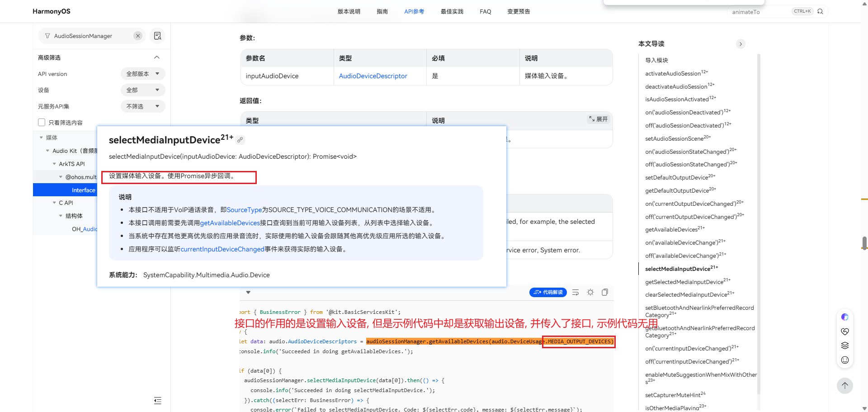Viewport: 868px width, 412px height.
Task: Switch to the API参考 tab
Action: (414, 11)
